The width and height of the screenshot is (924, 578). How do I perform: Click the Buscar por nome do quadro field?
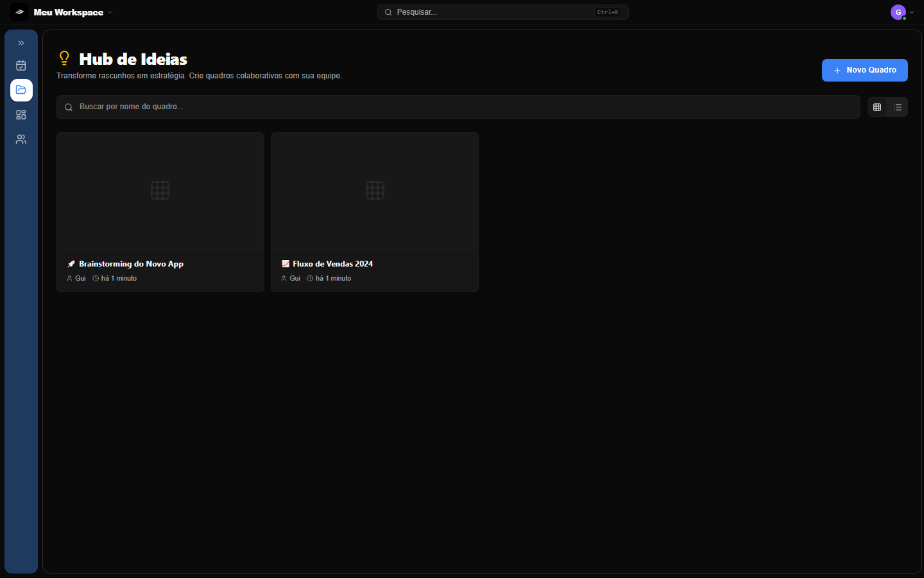(x=458, y=107)
